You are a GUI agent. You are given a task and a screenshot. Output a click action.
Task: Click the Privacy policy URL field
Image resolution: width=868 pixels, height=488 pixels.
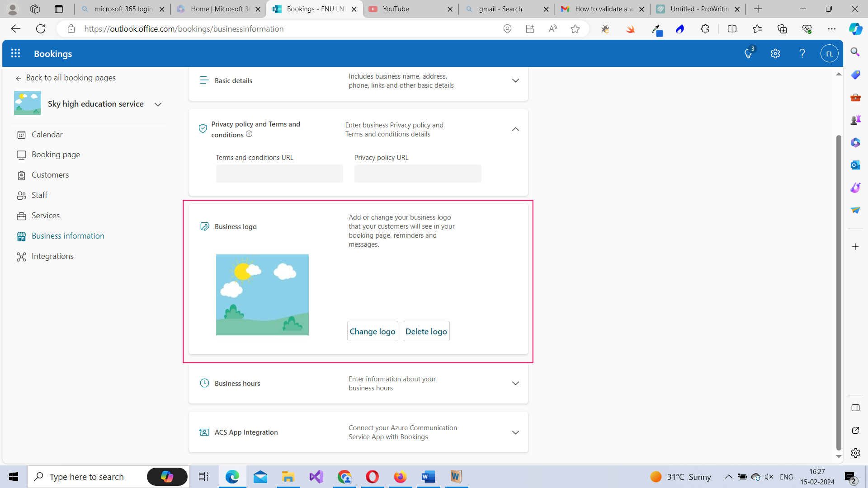[417, 174]
